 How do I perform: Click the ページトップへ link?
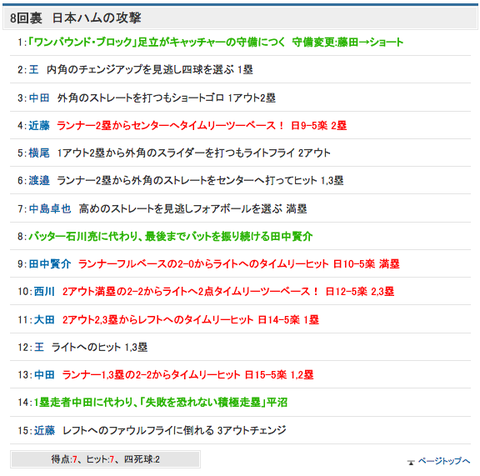coord(444,461)
